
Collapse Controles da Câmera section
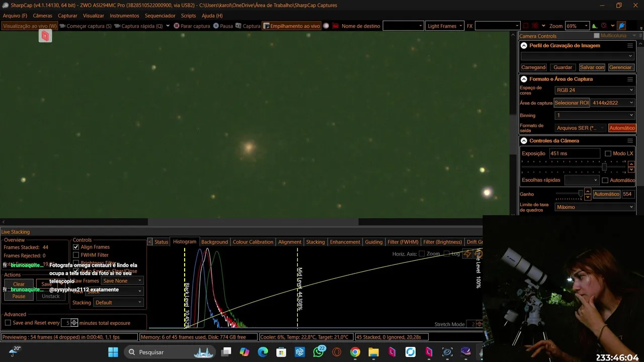pyautogui.click(x=524, y=141)
